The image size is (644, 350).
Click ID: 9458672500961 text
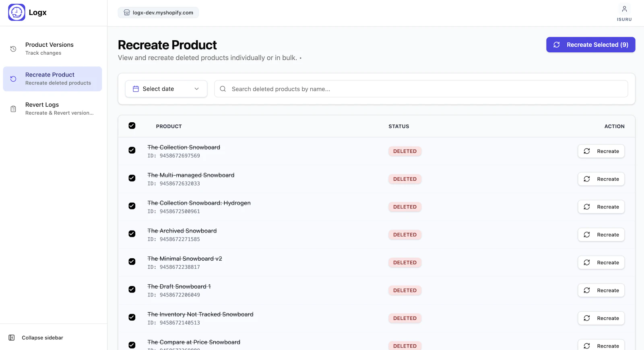pyautogui.click(x=173, y=211)
